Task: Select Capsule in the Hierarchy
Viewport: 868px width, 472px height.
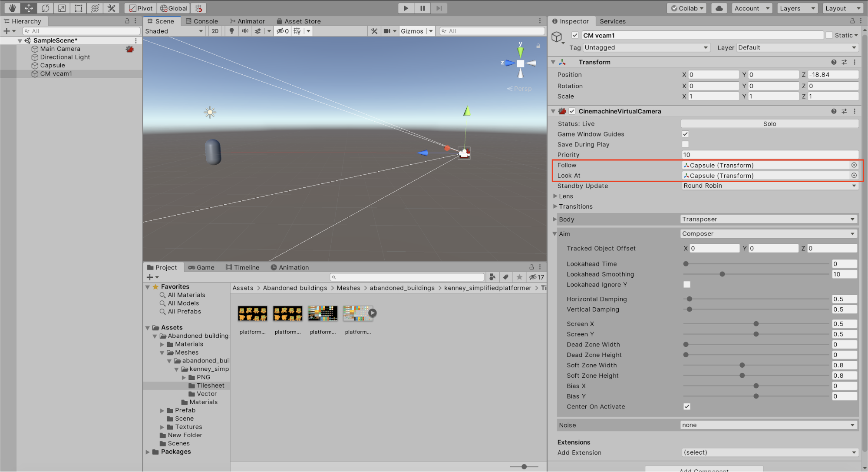Action: click(53, 65)
